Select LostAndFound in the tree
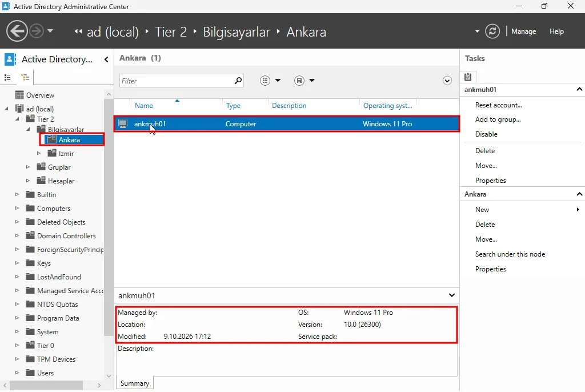 59,277
